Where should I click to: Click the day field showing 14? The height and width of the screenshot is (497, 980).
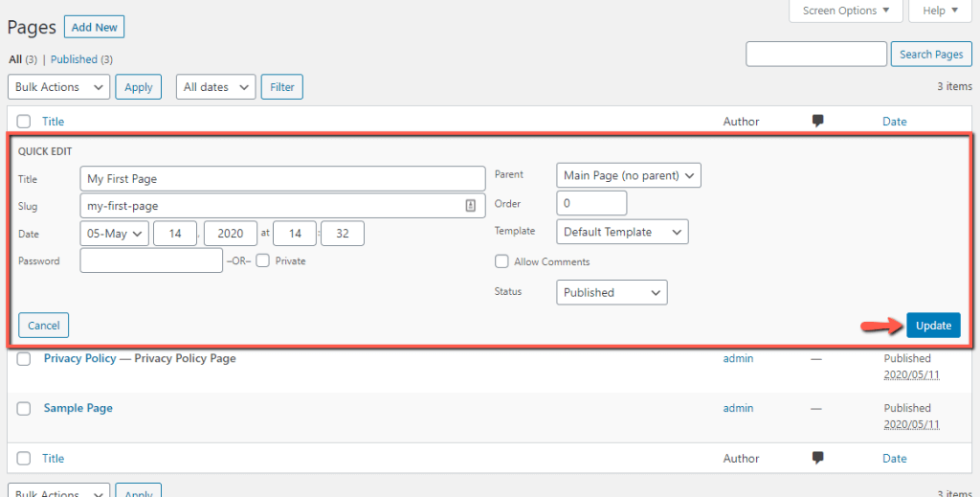(x=175, y=234)
